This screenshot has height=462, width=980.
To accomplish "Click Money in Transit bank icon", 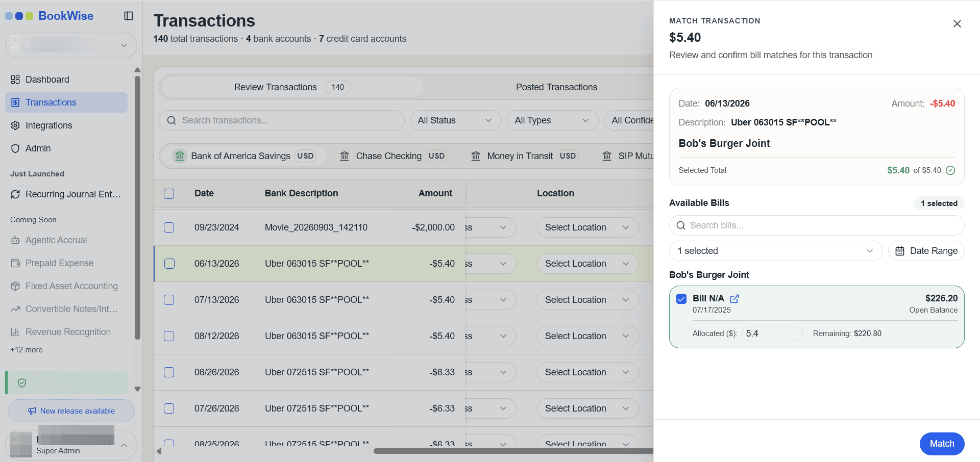I will pyautogui.click(x=476, y=156).
